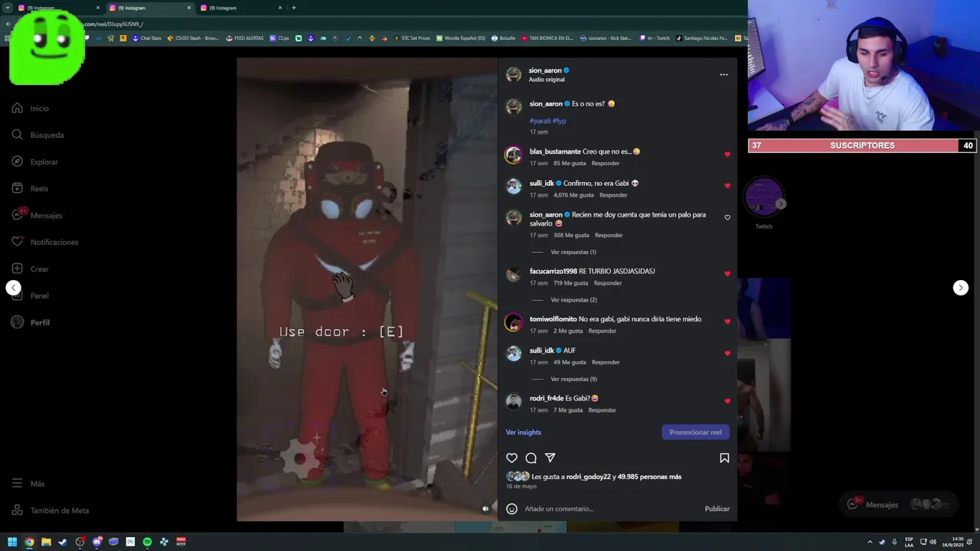
Task: Open the Más menu in sidebar
Action: [x=28, y=484]
